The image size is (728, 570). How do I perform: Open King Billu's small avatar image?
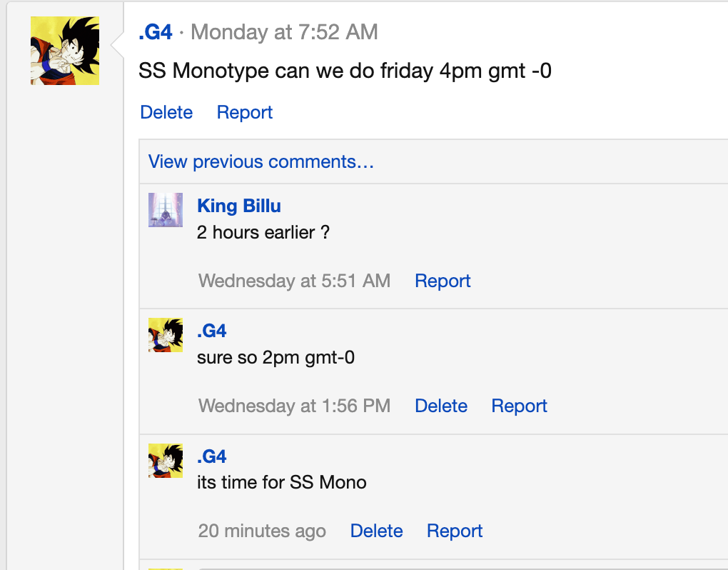166,210
